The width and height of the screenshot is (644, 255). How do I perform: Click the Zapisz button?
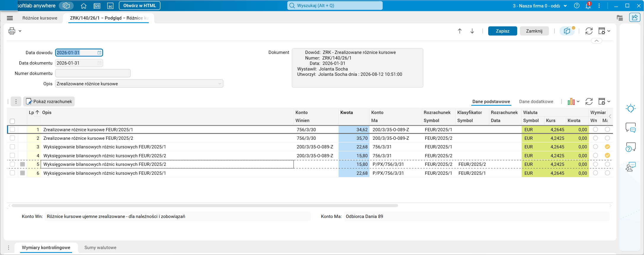point(503,31)
